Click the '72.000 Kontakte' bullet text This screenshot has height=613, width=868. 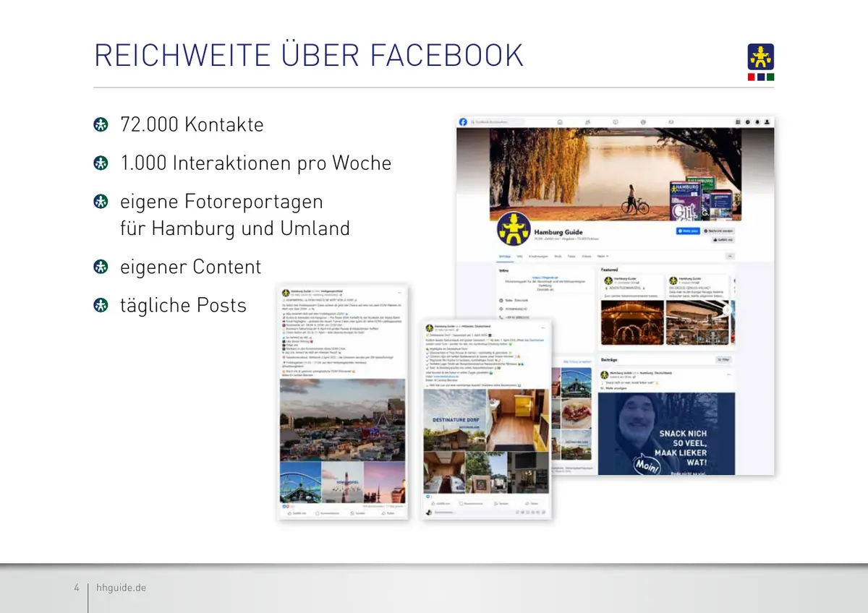tap(192, 124)
